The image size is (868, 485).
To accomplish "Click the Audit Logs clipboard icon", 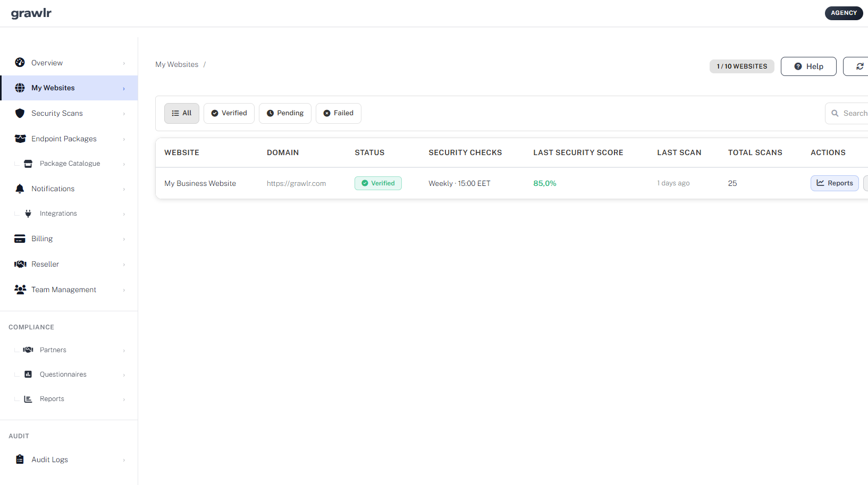I will click(20, 460).
